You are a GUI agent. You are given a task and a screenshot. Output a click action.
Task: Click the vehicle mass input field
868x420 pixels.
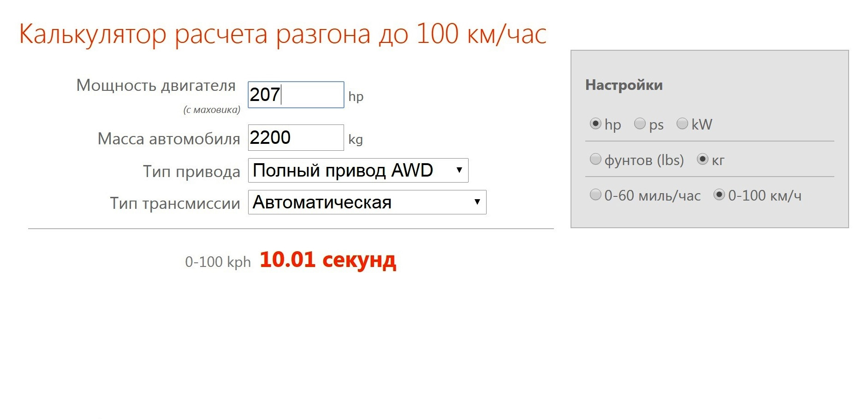click(296, 137)
